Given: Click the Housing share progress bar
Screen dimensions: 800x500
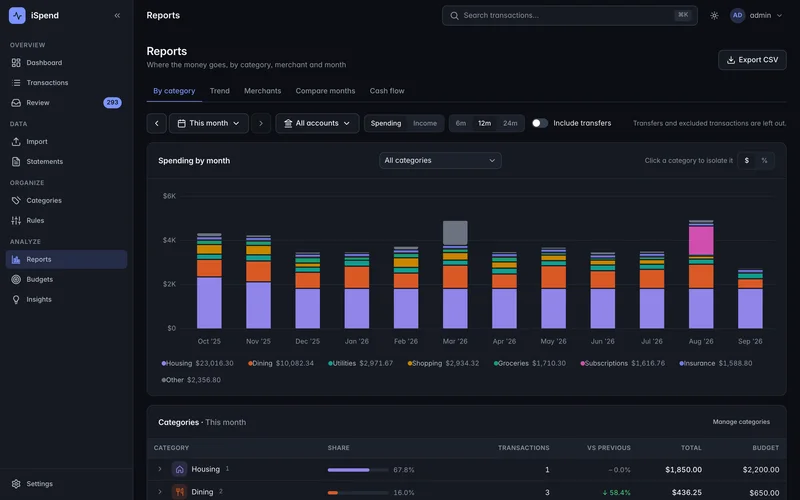Looking at the screenshot, I should point(358,470).
